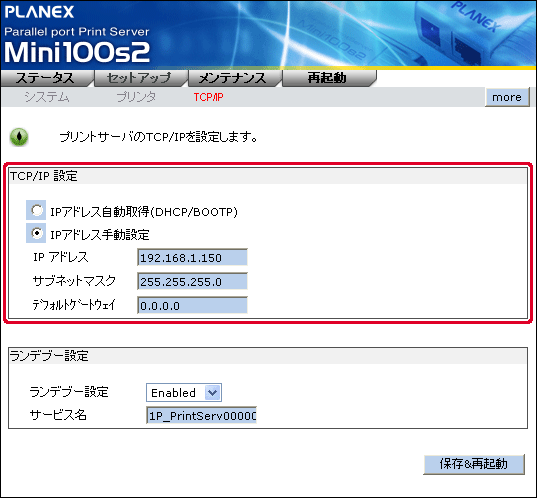Click the IP アドレス label
Viewport: 537px width, 498px height.
coord(61,257)
